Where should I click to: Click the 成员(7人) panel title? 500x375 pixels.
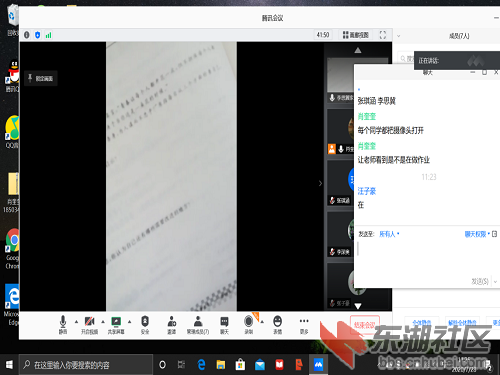tap(459, 36)
